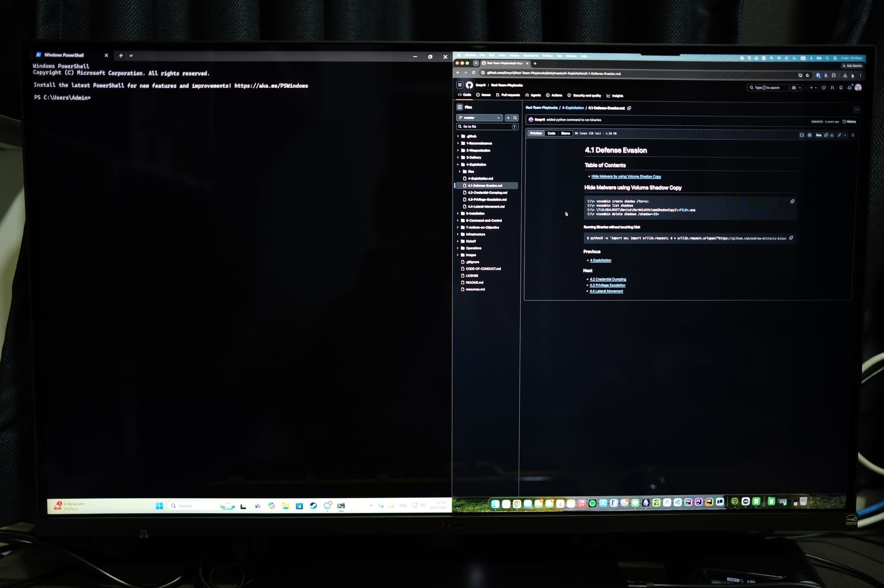
Task: Switch to the Actions repository tab
Action: click(x=554, y=95)
